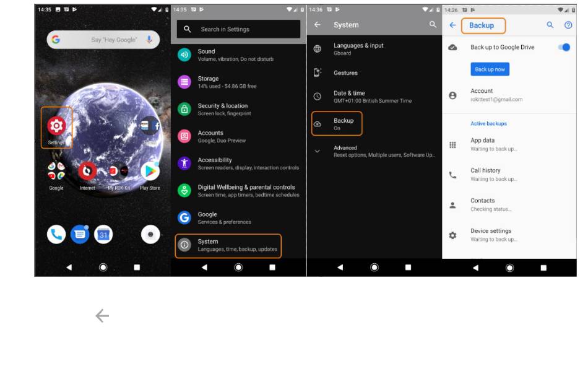This screenshot has height=384, width=588.
Task: Open Accessibility settings entry
Action: click(238, 164)
